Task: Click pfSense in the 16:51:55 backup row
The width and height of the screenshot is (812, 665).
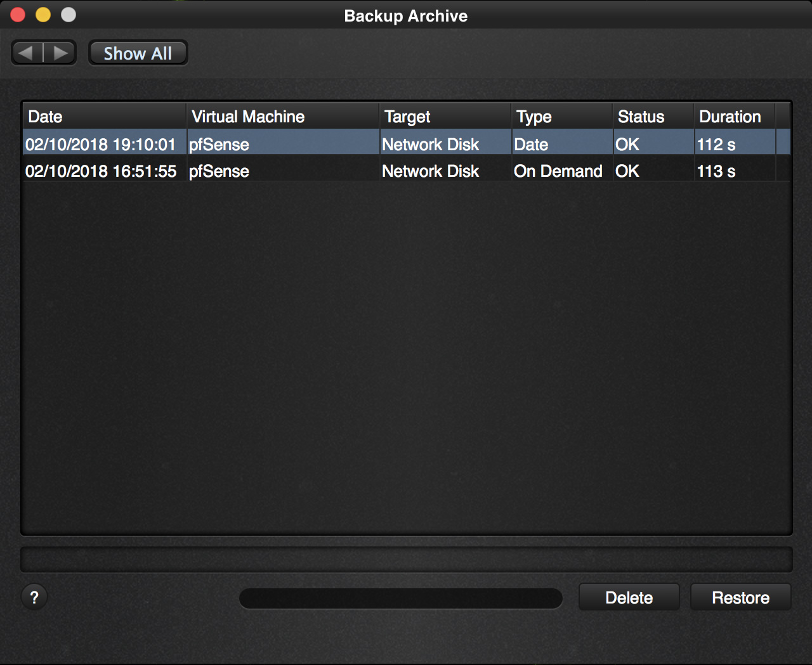Action: [219, 171]
